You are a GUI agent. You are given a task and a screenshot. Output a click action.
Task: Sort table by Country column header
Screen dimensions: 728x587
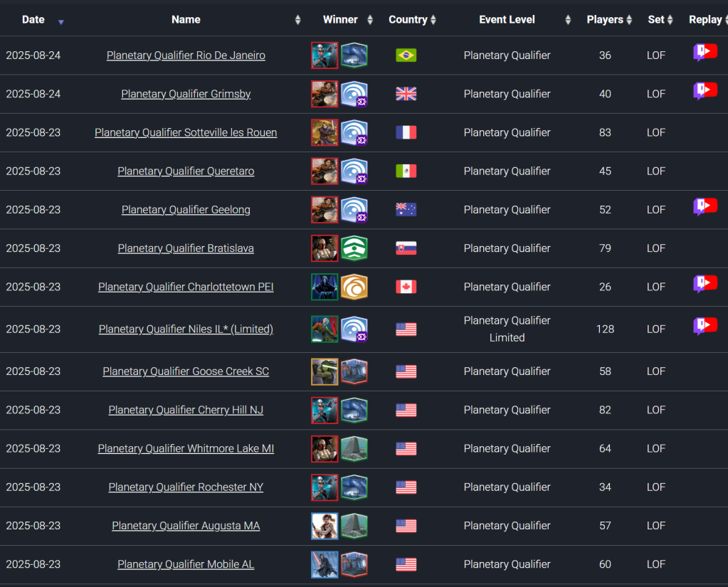(408, 20)
